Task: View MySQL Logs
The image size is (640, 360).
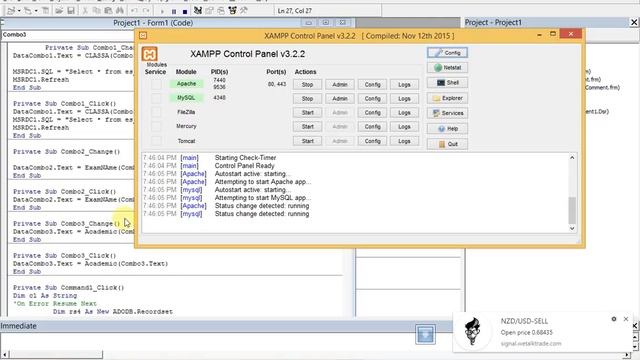Action: [x=404, y=99]
